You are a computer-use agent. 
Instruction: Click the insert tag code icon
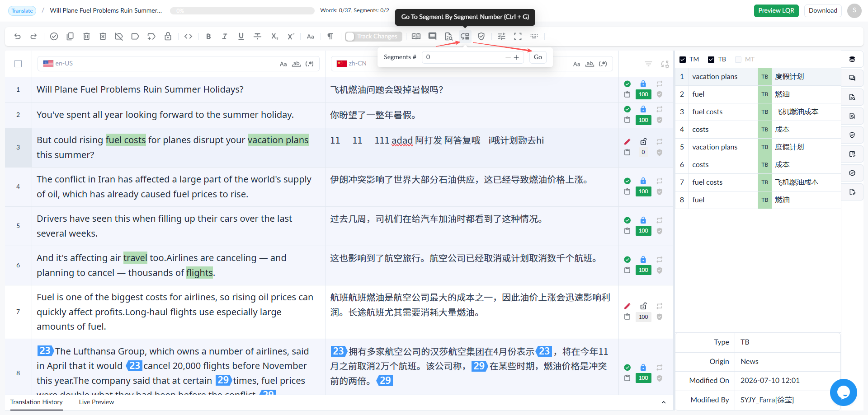click(189, 37)
